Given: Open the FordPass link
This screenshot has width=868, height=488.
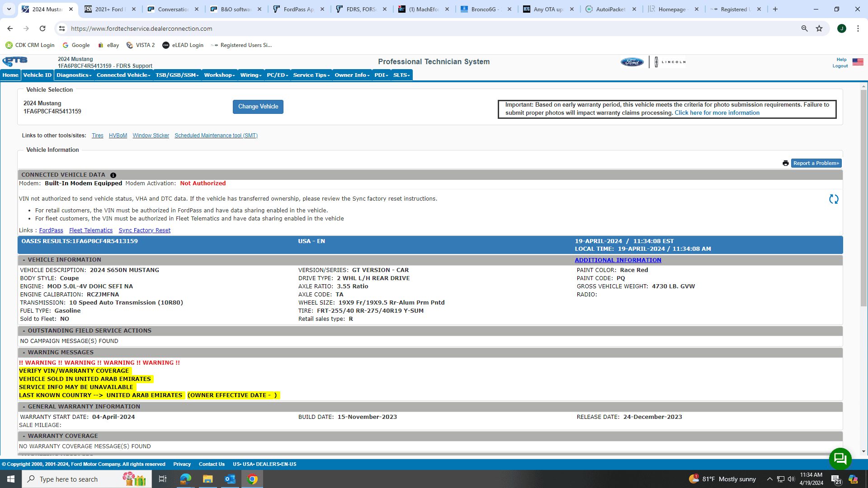Looking at the screenshot, I should tap(51, 230).
